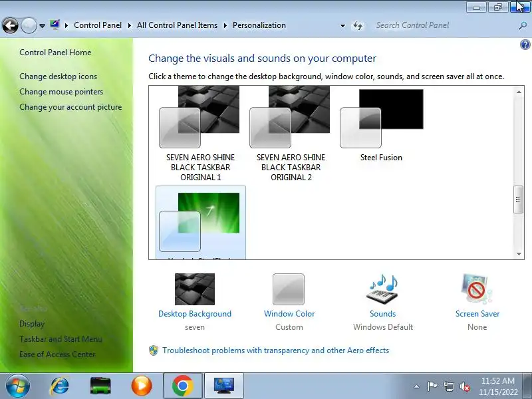Open the Sounds text link

pyautogui.click(x=383, y=314)
